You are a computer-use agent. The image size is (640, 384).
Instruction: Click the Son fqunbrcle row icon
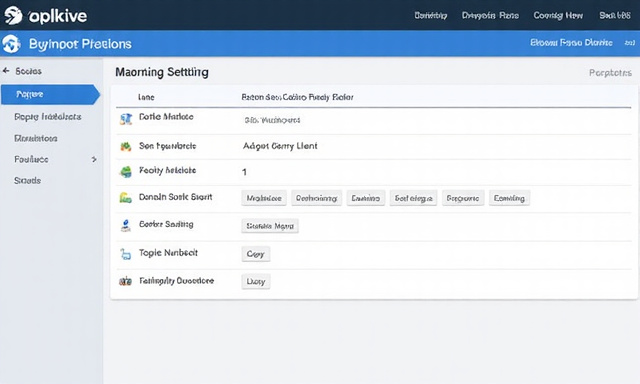126,146
